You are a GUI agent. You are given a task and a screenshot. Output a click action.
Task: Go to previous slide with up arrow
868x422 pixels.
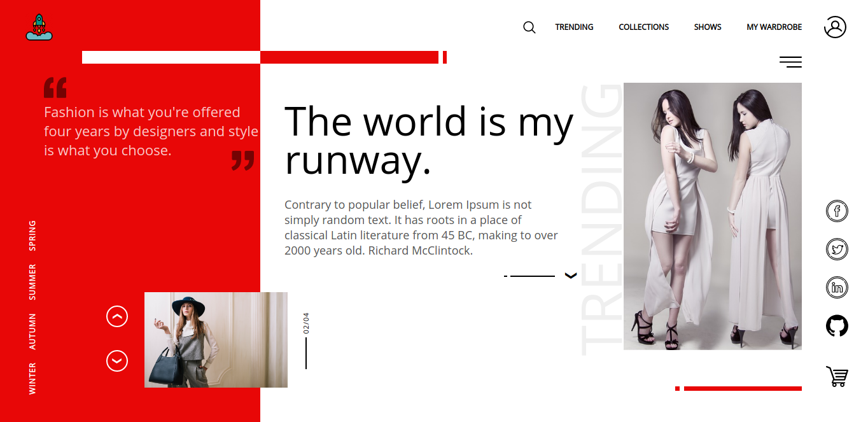[117, 316]
